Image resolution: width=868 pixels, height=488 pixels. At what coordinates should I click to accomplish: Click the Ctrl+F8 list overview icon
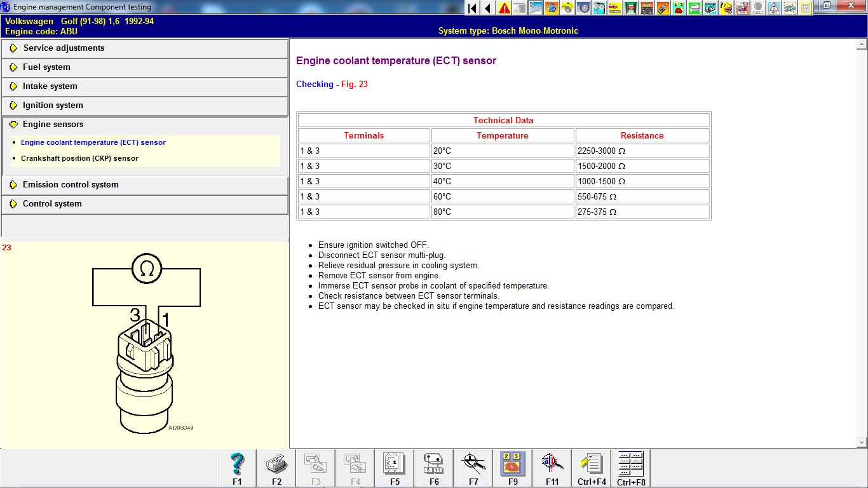pyautogui.click(x=631, y=468)
